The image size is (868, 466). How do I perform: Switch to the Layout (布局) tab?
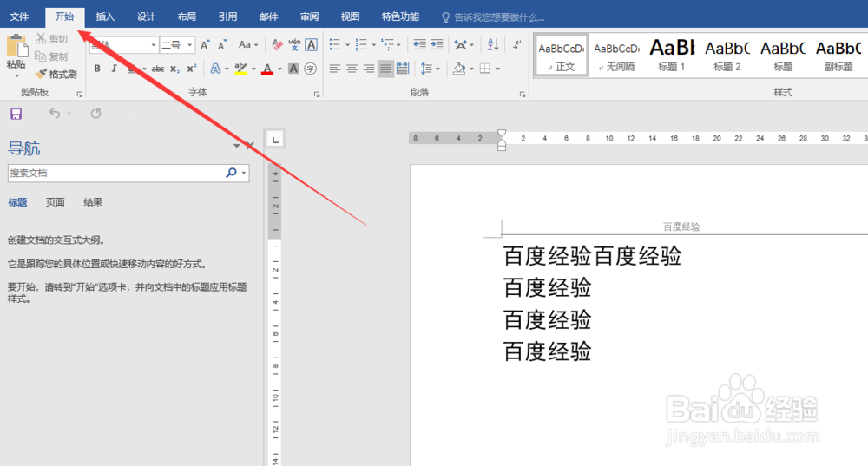(187, 16)
